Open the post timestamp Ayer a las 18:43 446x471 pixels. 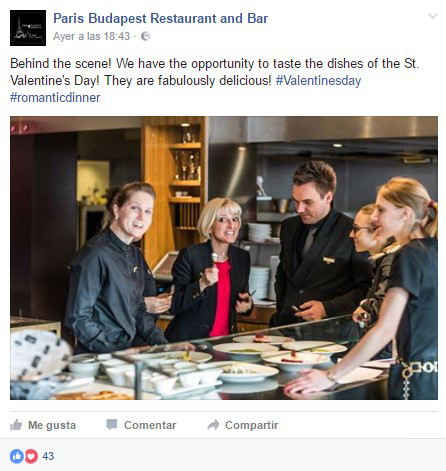(91, 36)
